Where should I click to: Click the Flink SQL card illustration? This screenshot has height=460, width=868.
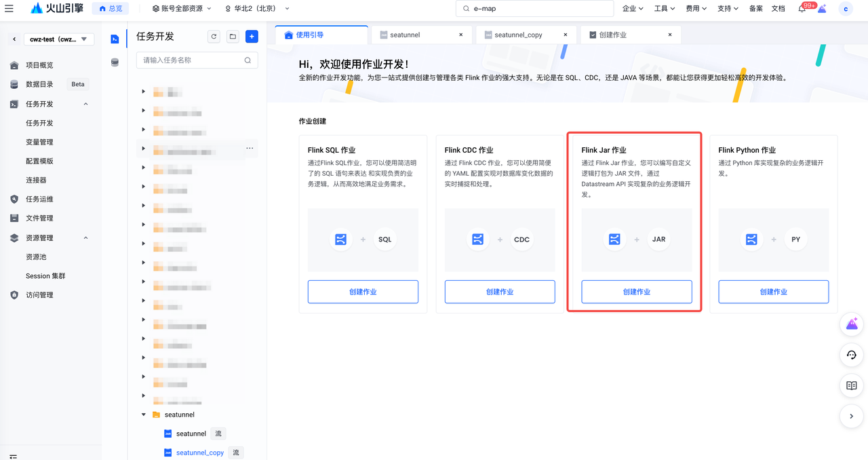363,239
